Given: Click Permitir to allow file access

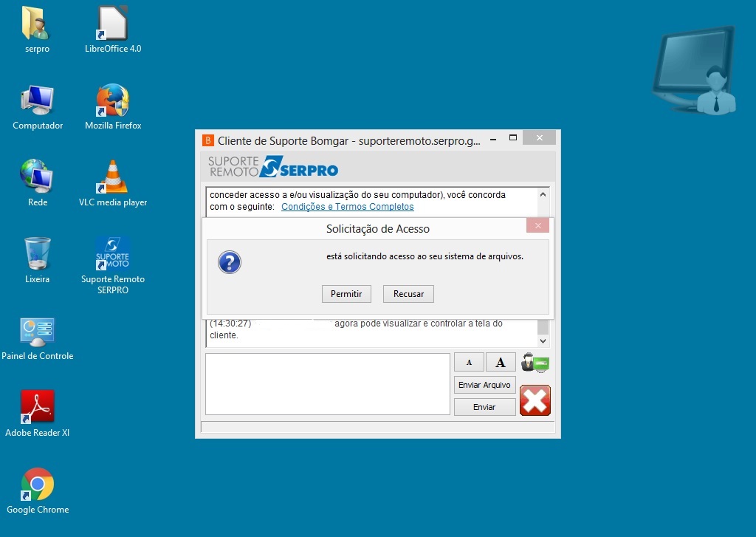Looking at the screenshot, I should [x=346, y=294].
